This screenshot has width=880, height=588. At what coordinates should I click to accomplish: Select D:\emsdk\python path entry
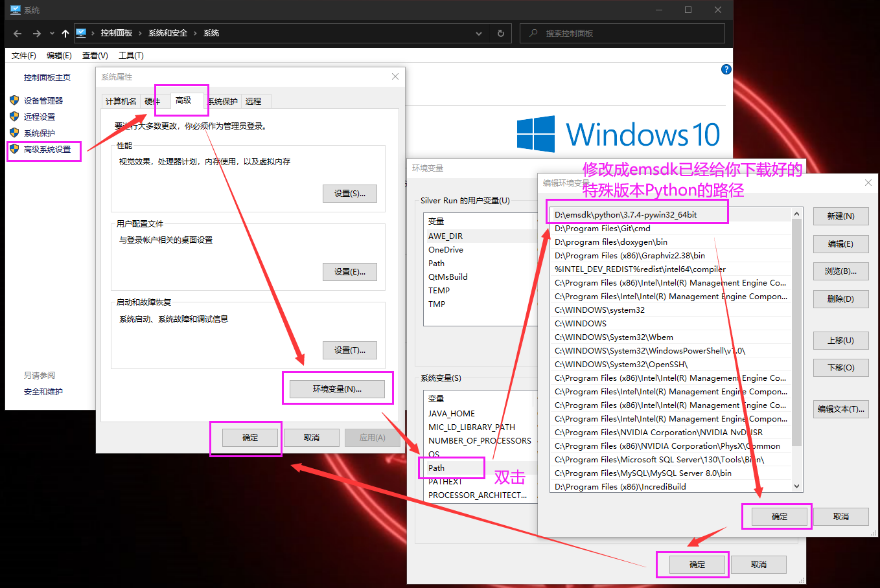click(671, 215)
